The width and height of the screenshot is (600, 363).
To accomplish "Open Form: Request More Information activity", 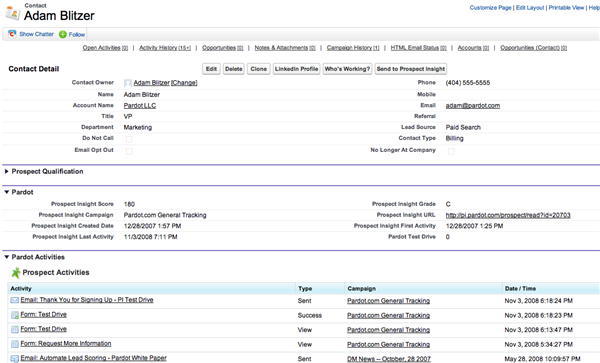I will 66,343.
